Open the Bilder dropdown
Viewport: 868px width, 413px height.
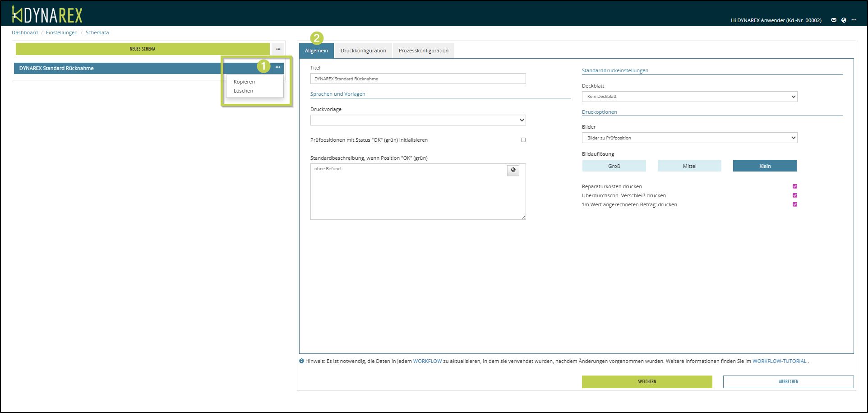(689, 138)
